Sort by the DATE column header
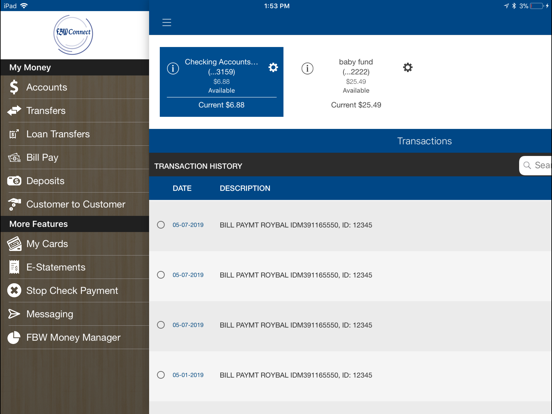Viewport: 552px width, 414px height. tap(182, 188)
